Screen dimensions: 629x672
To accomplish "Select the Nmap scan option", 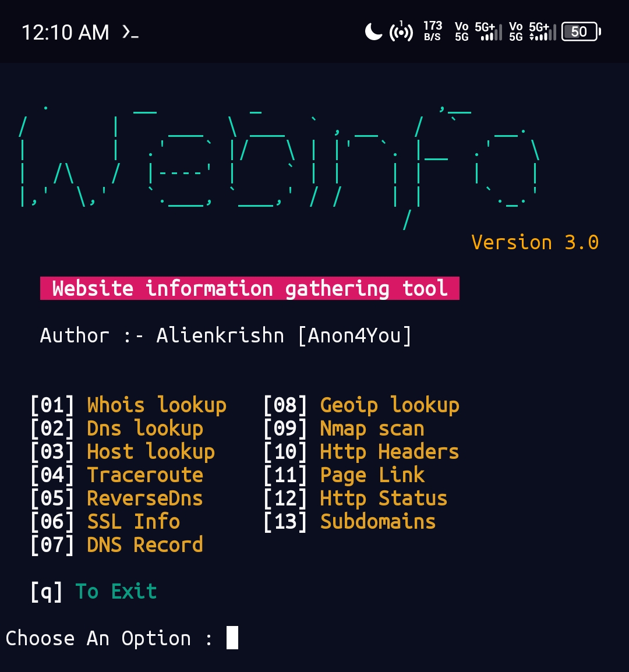I will tap(372, 429).
